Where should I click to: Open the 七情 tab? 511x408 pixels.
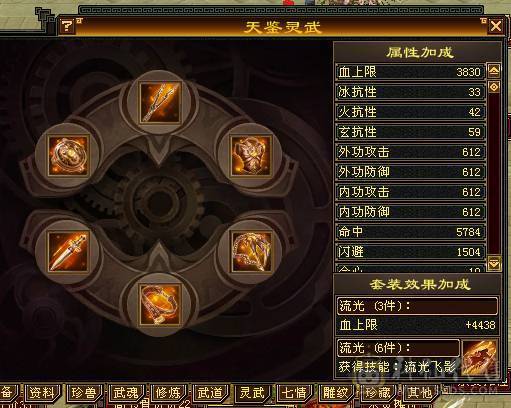(x=293, y=393)
